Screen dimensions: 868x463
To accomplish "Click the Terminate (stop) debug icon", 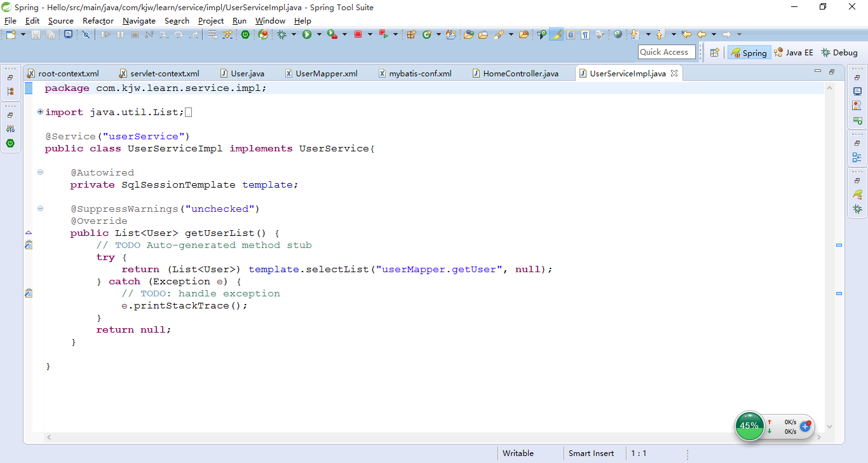I will [x=135, y=34].
